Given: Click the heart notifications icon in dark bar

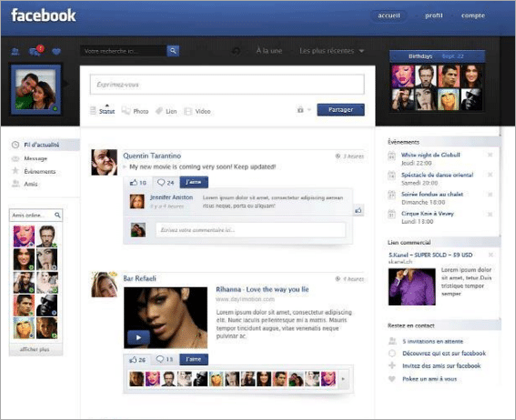Looking at the screenshot, I should pyautogui.click(x=56, y=52).
